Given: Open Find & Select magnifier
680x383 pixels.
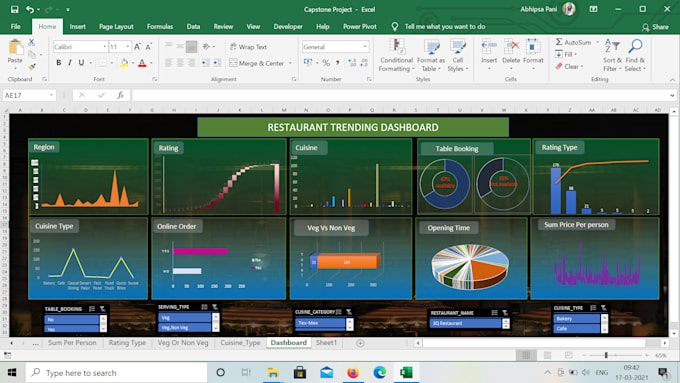Looking at the screenshot, I should click(x=635, y=55).
